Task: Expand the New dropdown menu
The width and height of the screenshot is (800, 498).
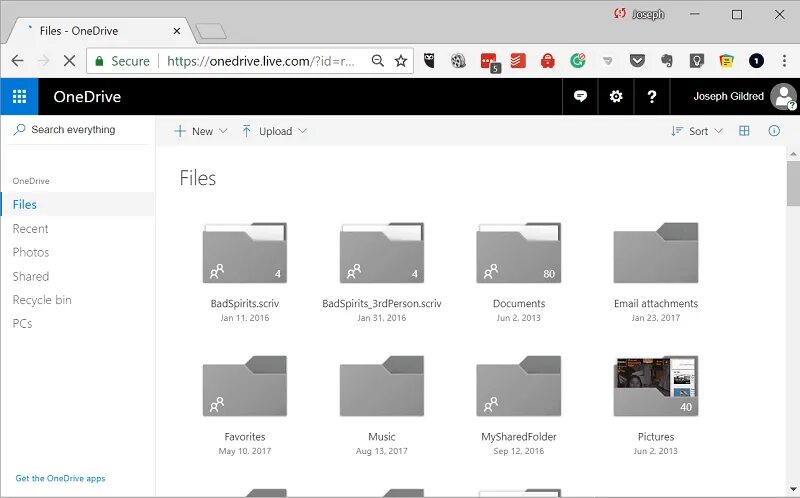Action: (x=201, y=131)
